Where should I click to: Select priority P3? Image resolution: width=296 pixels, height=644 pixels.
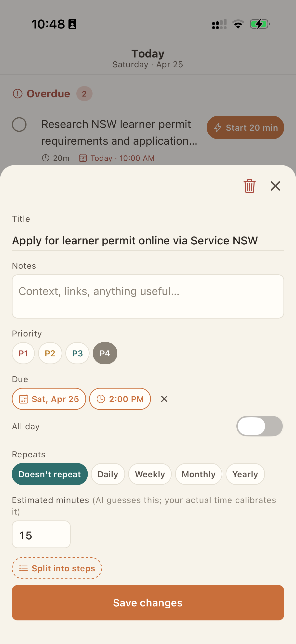(77, 353)
